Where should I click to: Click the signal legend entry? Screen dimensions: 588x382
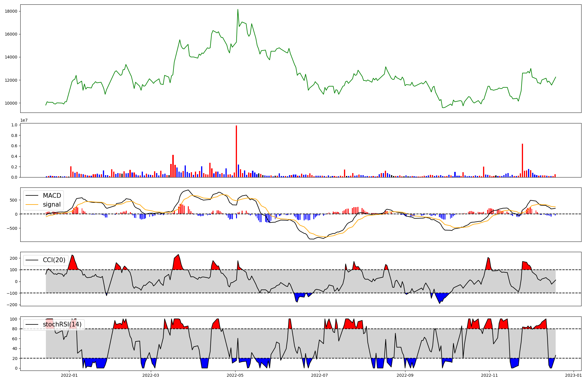coord(43,205)
